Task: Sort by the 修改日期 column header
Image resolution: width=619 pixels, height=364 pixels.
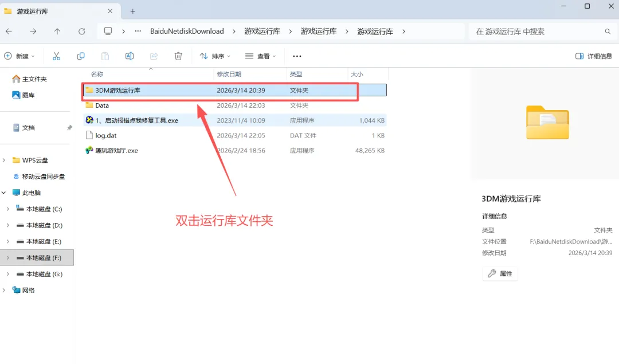Action: [229, 74]
